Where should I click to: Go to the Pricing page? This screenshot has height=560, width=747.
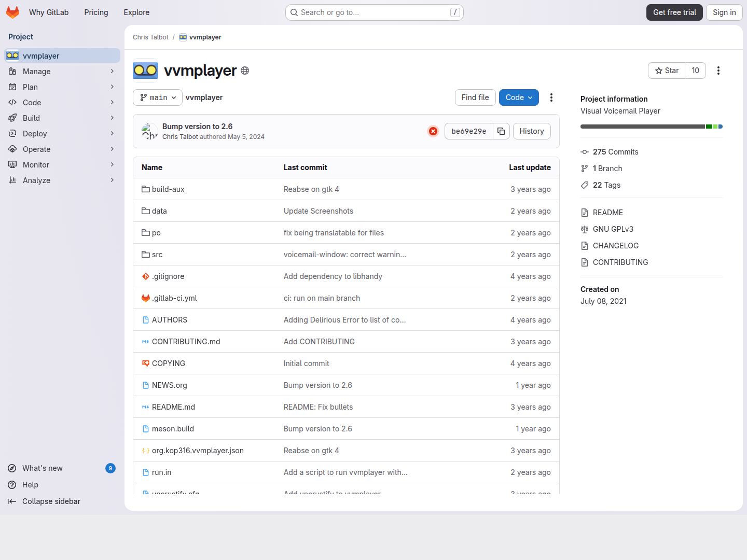pyautogui.click(x=96, y=12)
